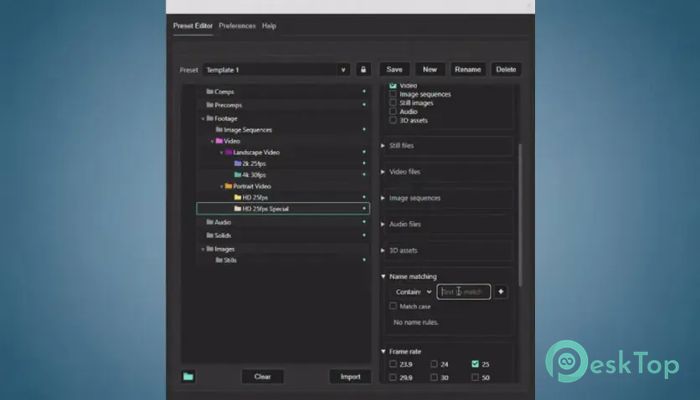This screenshot has height=400, width=700.
Task: Enable the 3D assets checkbox
Action: 393,120
